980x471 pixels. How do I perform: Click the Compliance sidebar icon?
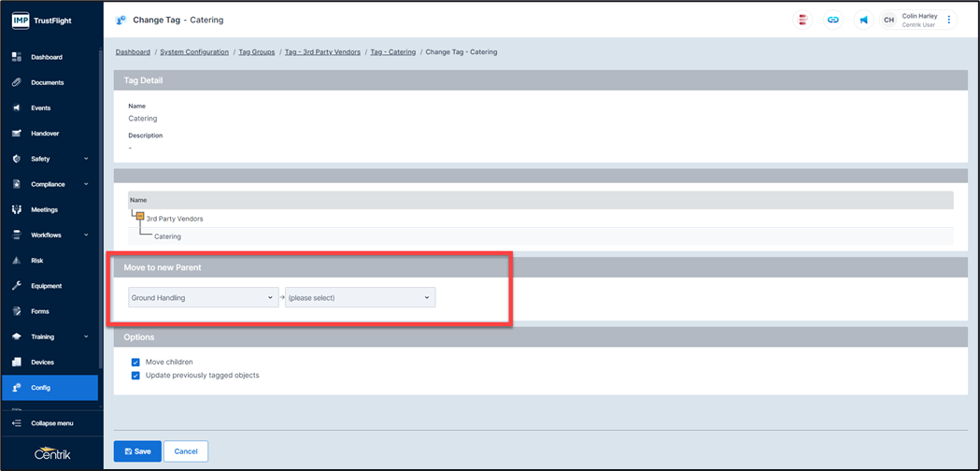tap(17, 184)
